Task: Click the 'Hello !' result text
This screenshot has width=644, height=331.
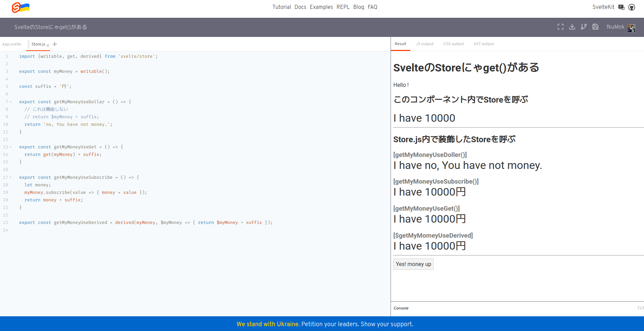Action: pos(401,85)
